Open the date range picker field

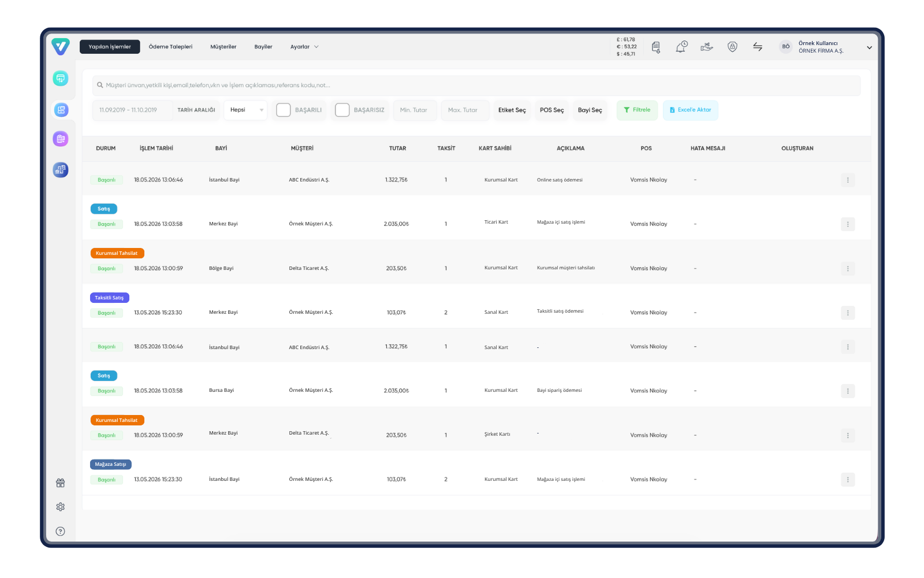132,110
